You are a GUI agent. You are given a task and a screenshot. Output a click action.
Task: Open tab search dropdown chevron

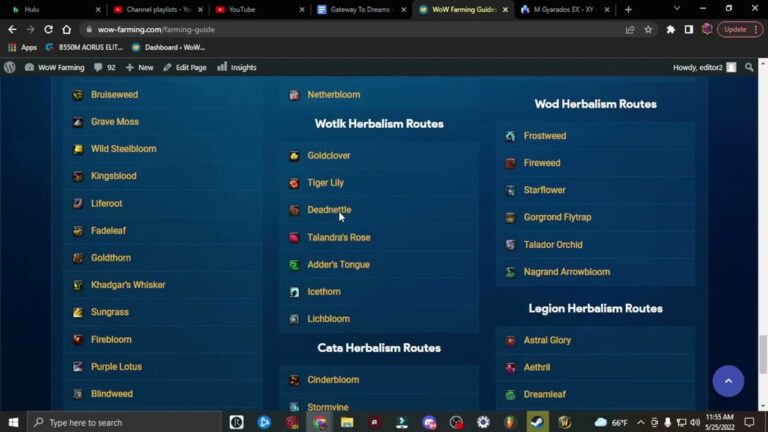[677, 8]
